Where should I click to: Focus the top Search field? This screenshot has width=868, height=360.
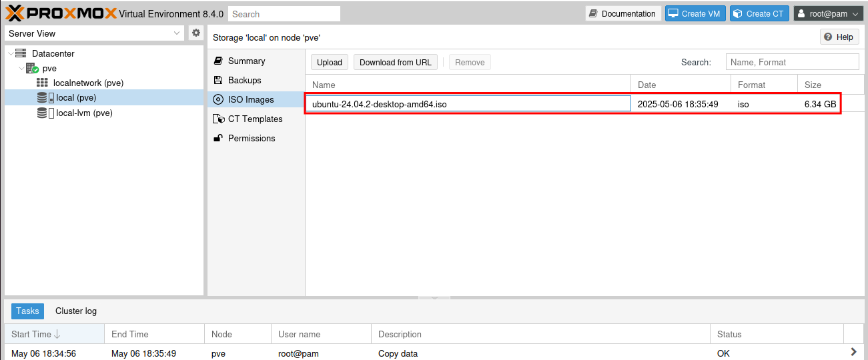click(x=284, y=13)
